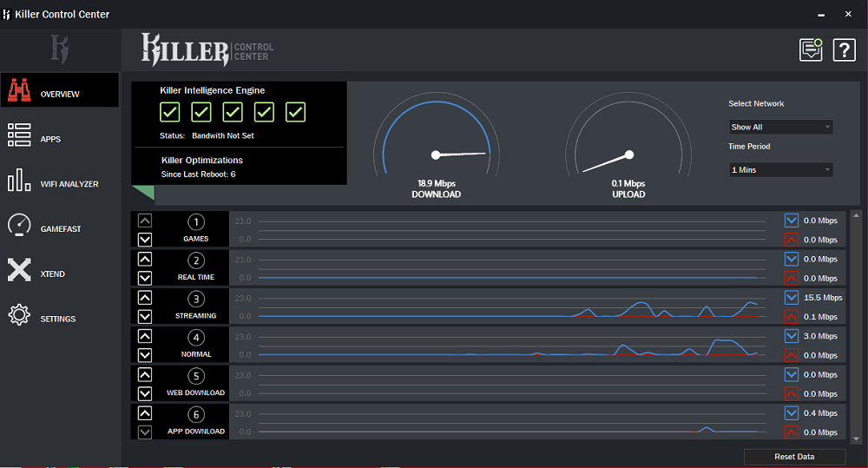The image size is (868, 468).
Task: Toggle the Normal red upload limit arrow
Action: tap(791, 355)
